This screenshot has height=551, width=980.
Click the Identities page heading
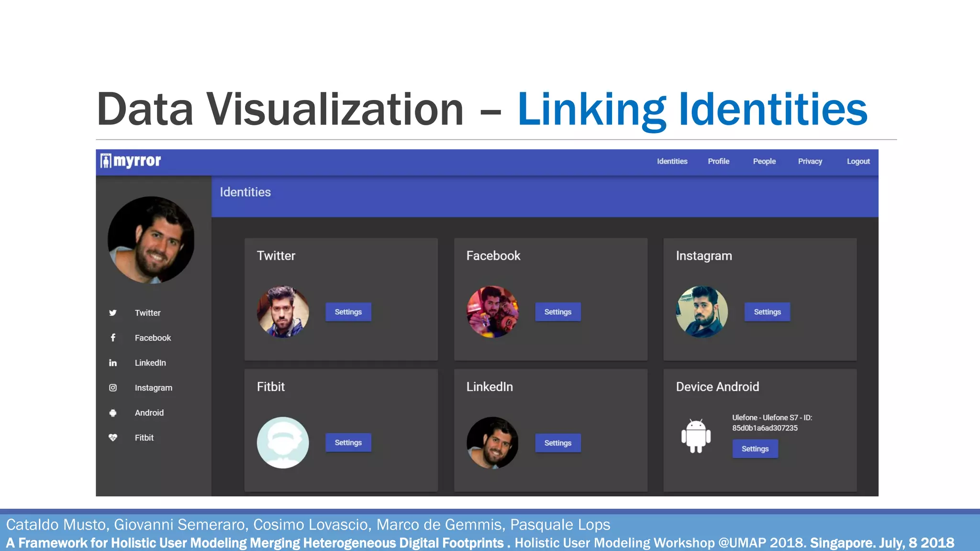point(245,192)
